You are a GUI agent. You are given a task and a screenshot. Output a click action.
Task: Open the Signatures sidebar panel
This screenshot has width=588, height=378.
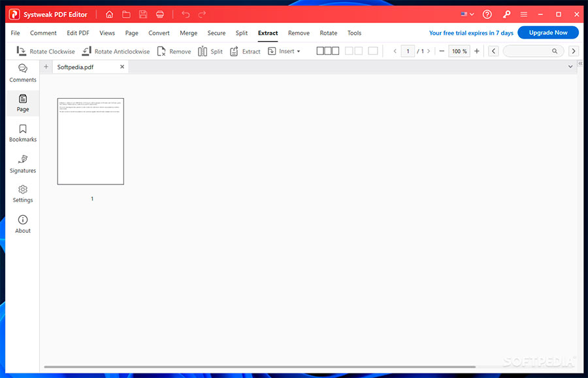pyautogui.click(x=23, y=163)
